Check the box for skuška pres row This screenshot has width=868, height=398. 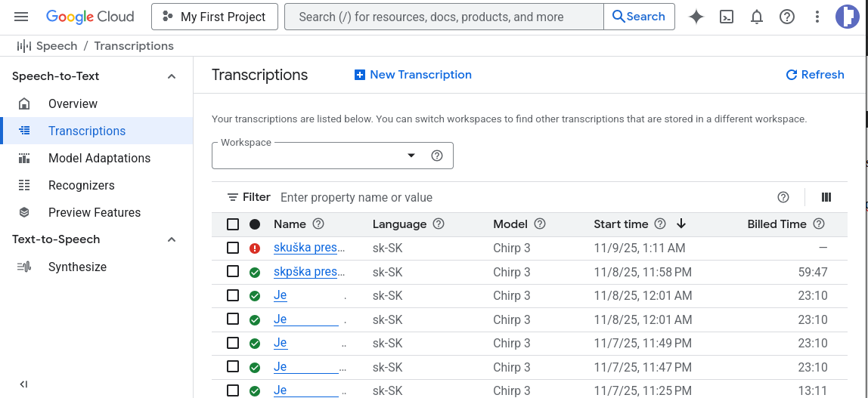233,248
